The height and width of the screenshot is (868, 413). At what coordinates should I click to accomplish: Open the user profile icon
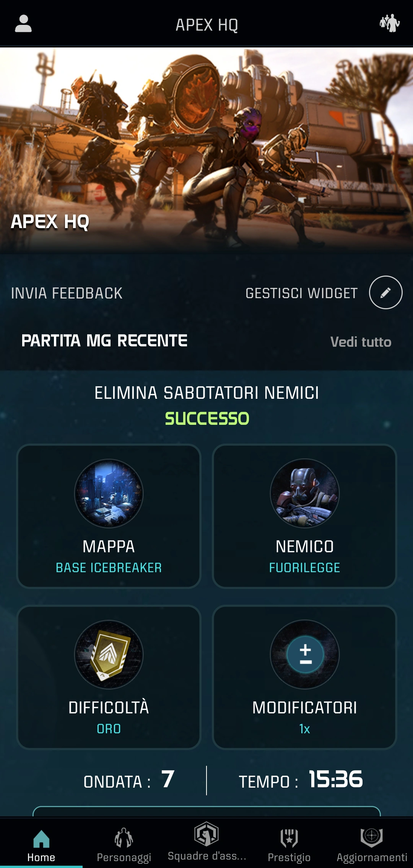[x=23, y=24]
